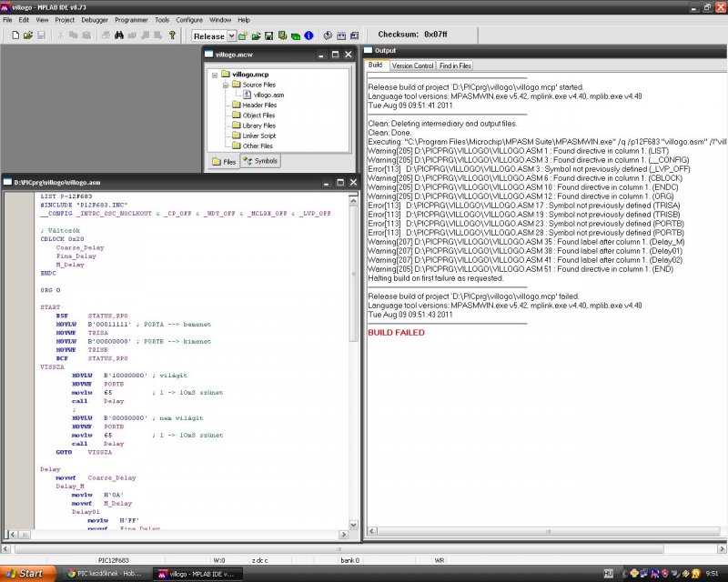Click the blue info icon in toolbar
The image size is (728, 582).
pos(308,35)
